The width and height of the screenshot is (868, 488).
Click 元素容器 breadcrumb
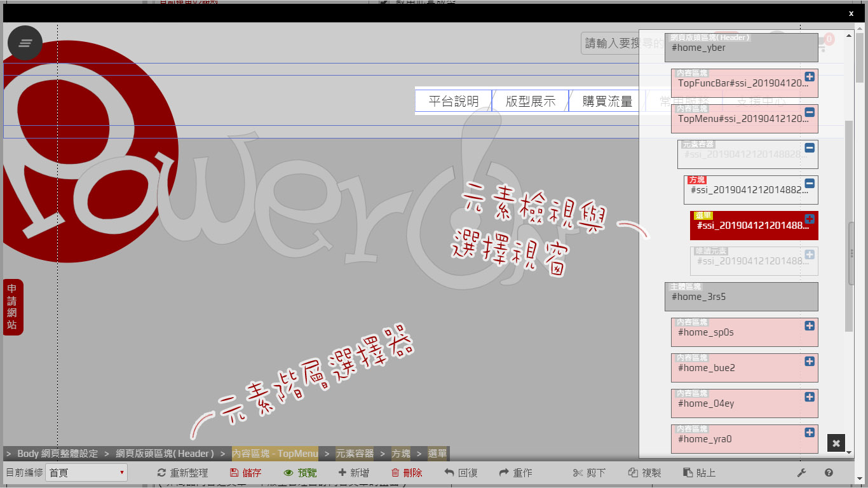(x=355, y=454)
